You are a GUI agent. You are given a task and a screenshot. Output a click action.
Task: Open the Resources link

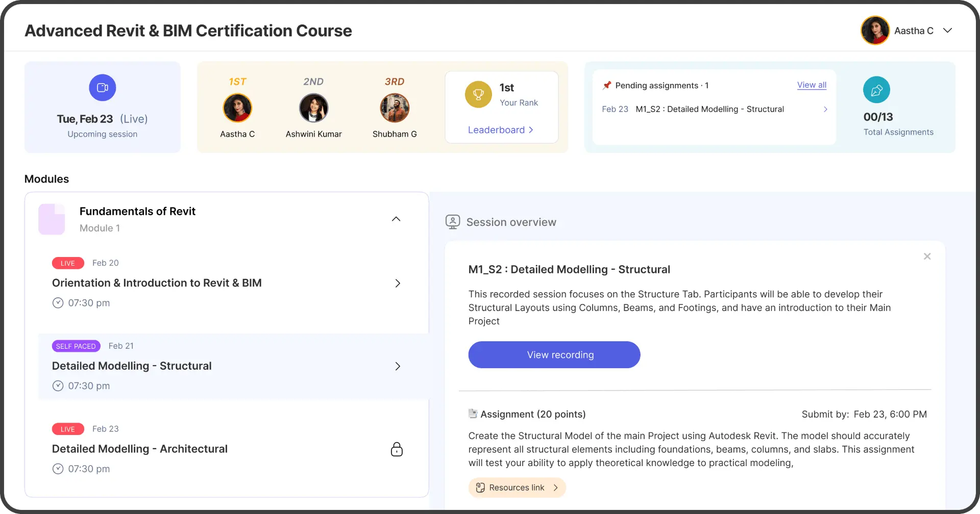pyautogui.click(x=517, y=487)
